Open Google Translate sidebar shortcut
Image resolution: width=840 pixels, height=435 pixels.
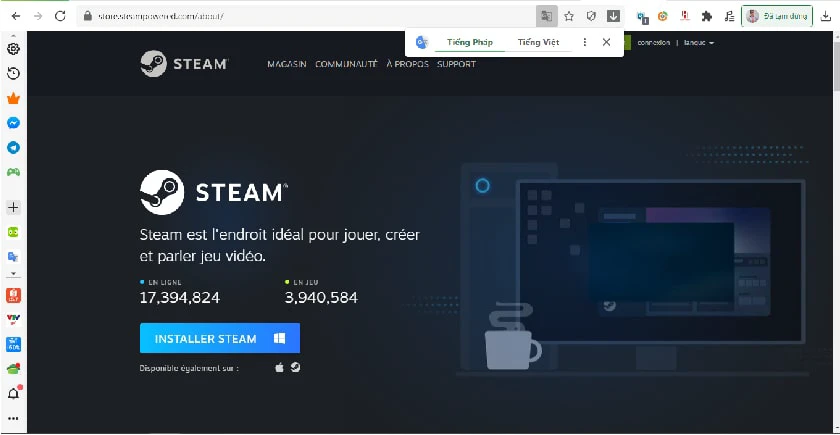(13, 257)
